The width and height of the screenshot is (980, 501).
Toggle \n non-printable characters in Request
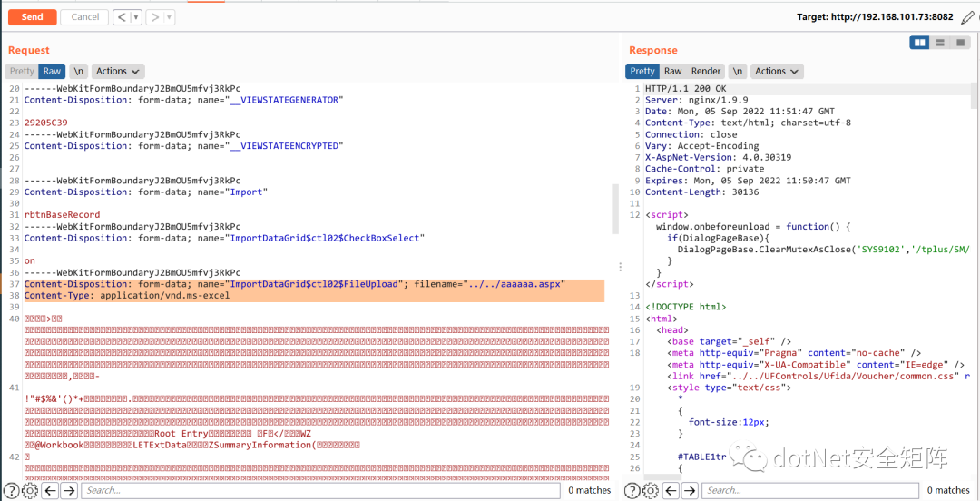[x=79, y=72]
